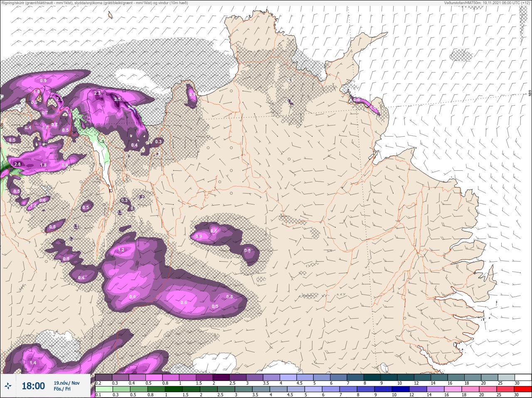
Task: Click the 2.3 precipitation value on the map
Action: point(98,93)
